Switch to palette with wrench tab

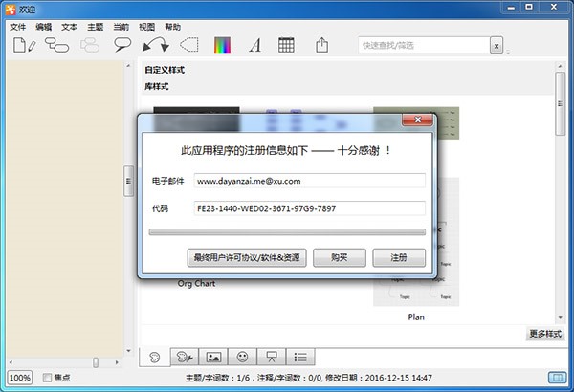pyautogui.click(x=185, y=357)
